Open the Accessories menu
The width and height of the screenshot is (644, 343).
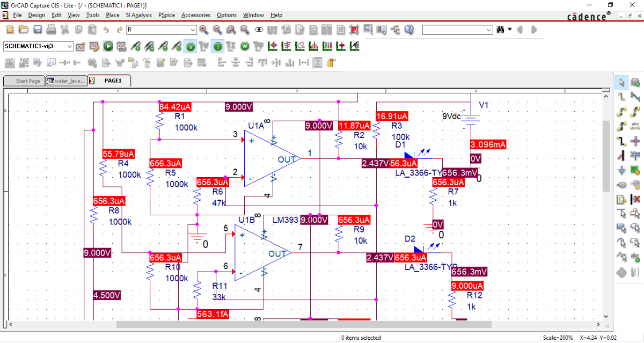[196, 15]
